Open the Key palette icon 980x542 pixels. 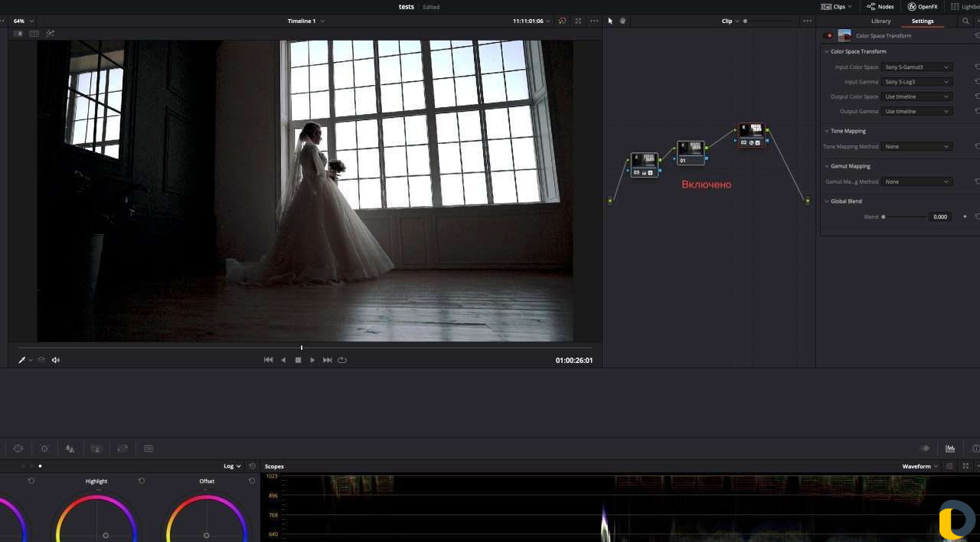click(x=96, y=449)
